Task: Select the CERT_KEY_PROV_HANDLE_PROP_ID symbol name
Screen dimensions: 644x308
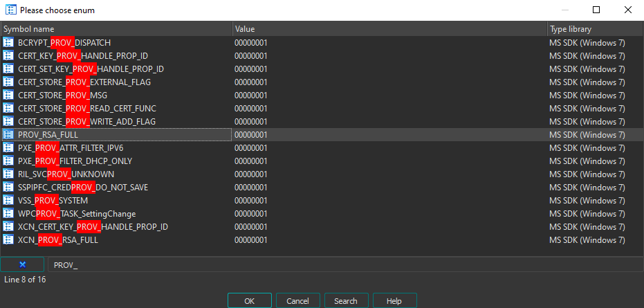Action: point(83,55)
